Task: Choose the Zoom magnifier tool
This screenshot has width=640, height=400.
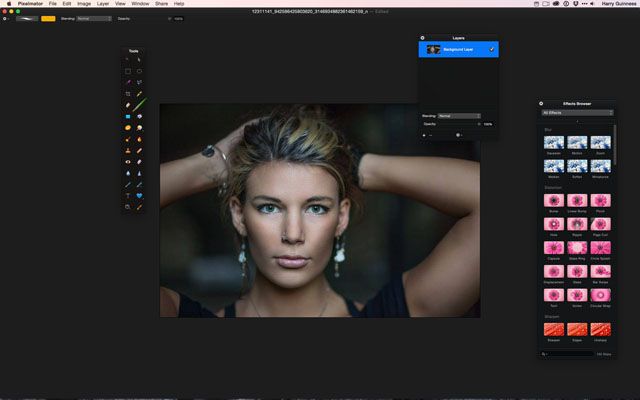Action: [128, 205]
